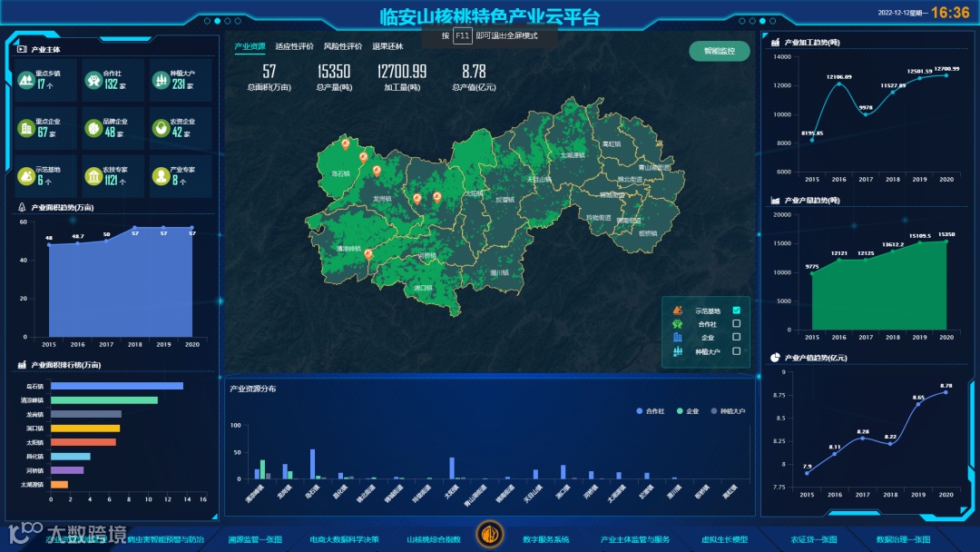
Task: Toggle 合作社 series in 产业资源分布 legend
Action: coord(650,410)
